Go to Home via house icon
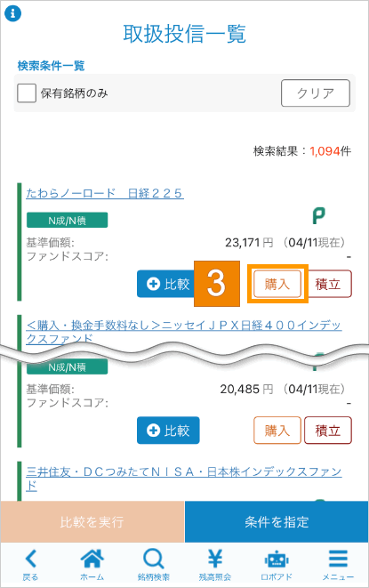369x588 pixels. [x=92, y=565]
